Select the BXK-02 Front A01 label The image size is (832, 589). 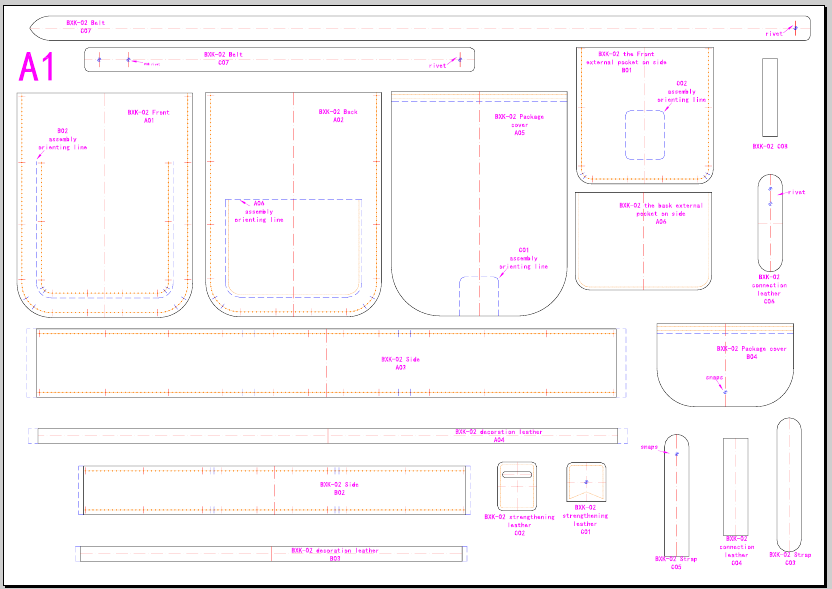pos(148,116)
